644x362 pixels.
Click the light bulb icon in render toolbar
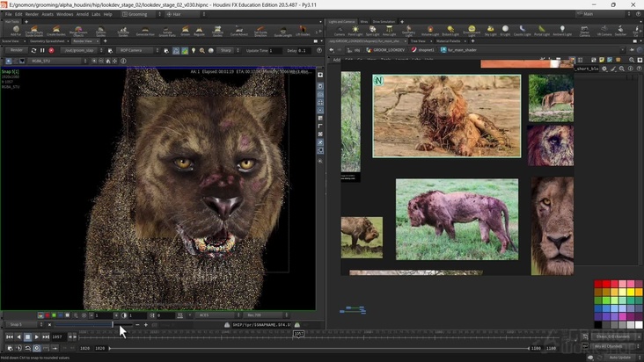pos(194,50)
